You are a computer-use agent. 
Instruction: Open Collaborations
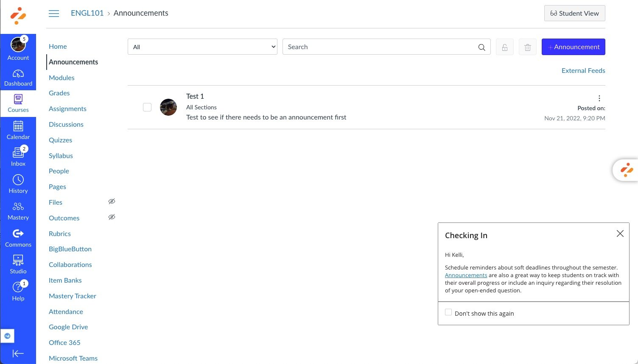(x=70, y=265)
